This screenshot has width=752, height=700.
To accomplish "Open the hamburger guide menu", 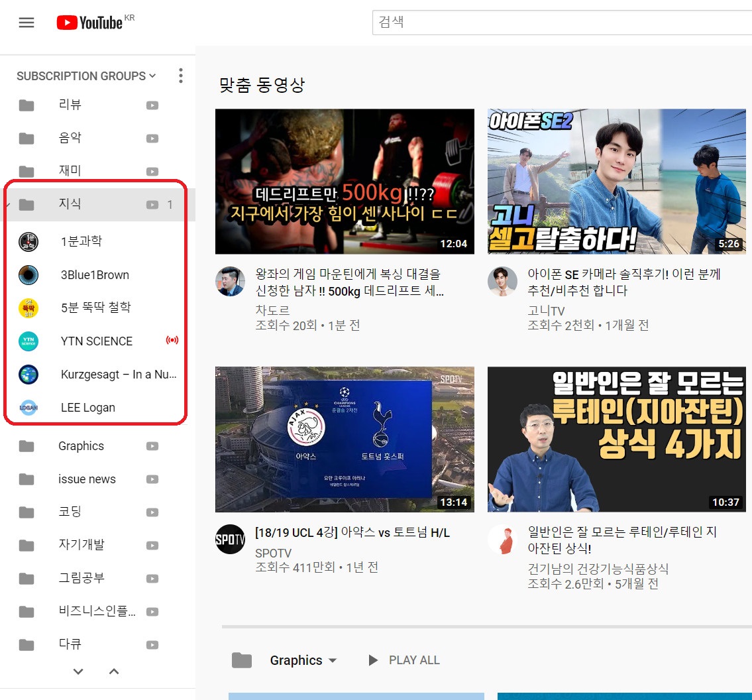I will 27,23.
